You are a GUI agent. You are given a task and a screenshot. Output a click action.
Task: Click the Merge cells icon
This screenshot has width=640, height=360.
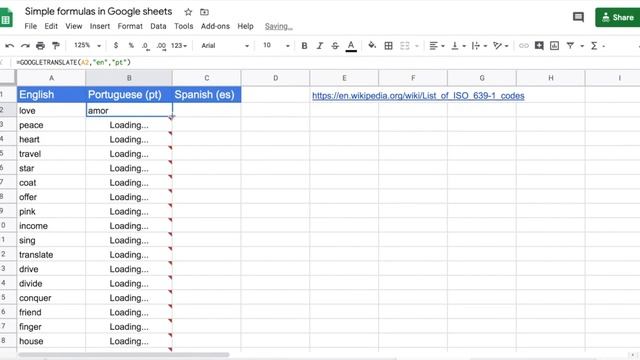(404, 46)
